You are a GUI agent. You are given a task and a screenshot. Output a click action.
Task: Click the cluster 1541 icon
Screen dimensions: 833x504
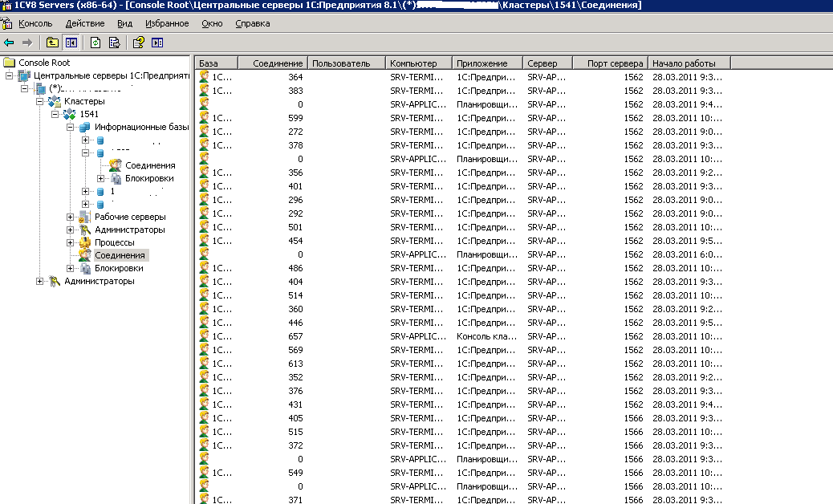pos(69,114)
